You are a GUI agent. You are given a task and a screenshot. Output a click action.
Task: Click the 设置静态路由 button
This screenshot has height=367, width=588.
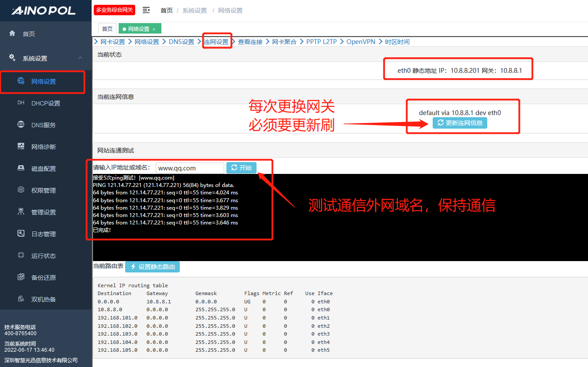click(152, 266)
